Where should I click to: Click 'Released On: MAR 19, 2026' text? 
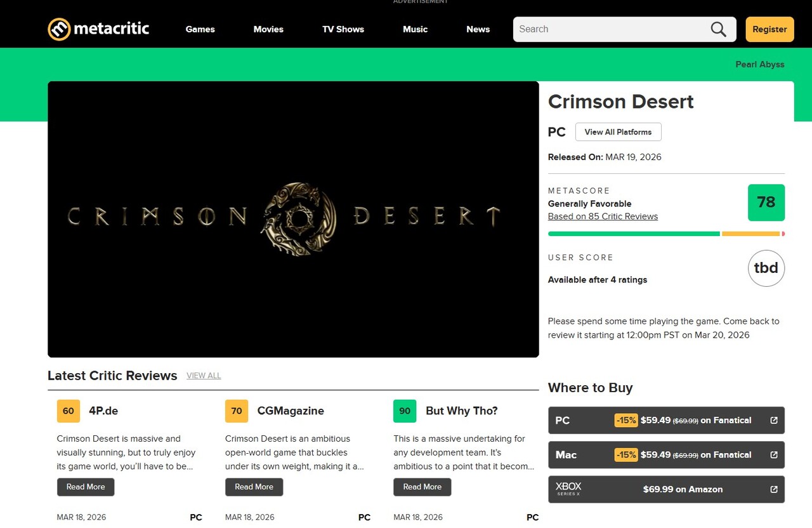click(x=605, y=157)
